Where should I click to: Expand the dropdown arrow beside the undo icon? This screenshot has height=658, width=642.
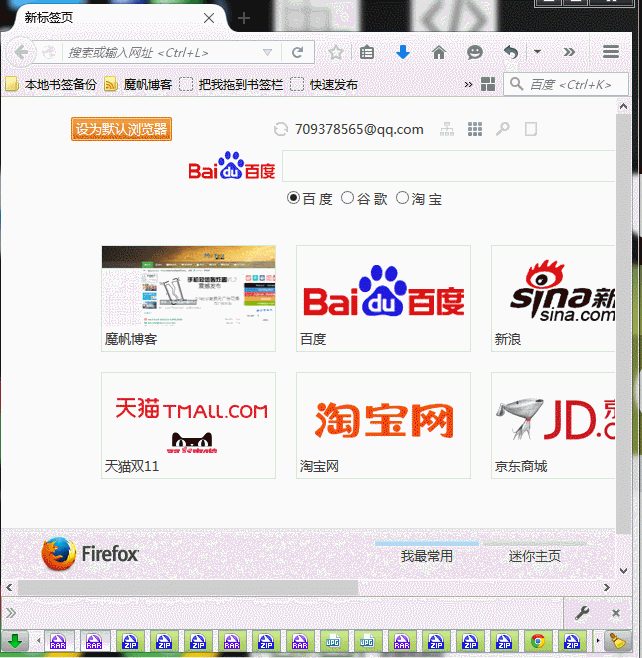[537, 52]
